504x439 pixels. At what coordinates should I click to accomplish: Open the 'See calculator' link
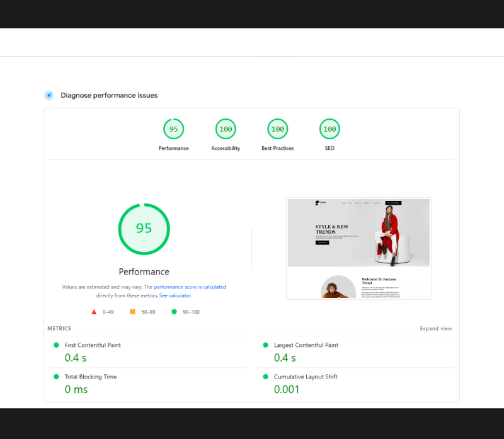pos(175,295)
